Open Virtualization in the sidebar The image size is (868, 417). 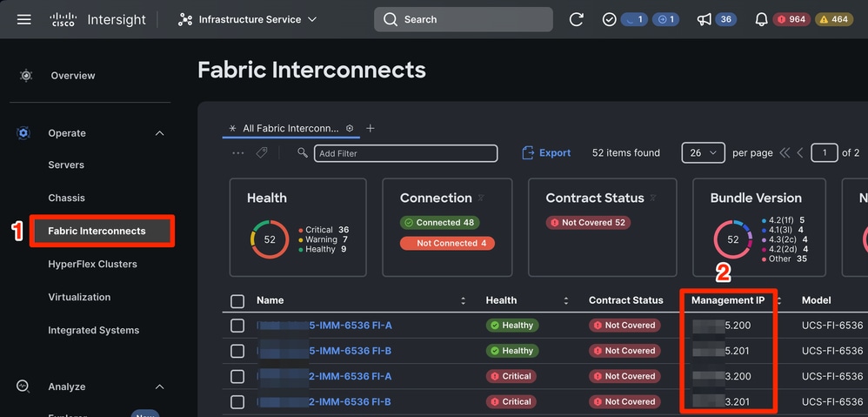[79, 298]
